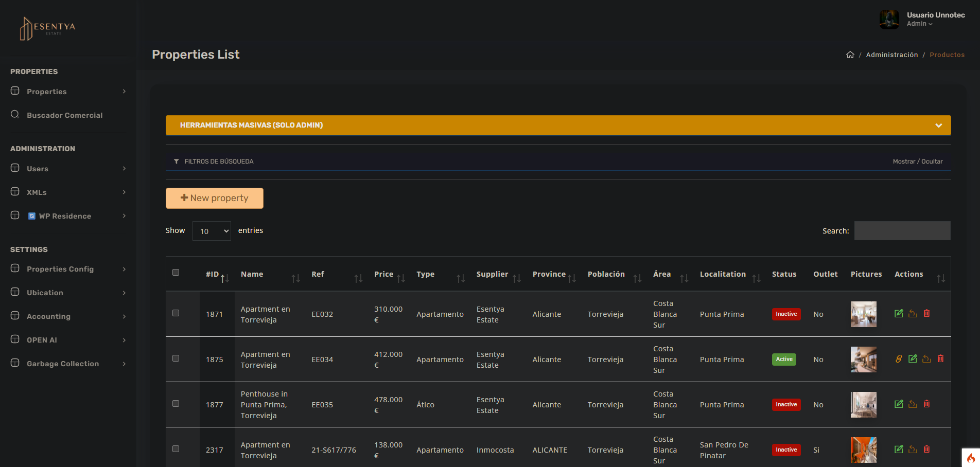The width and height of the screenshot is (980, 467).
Task: Click the red trash icon for property 1875
Action: 940,359
